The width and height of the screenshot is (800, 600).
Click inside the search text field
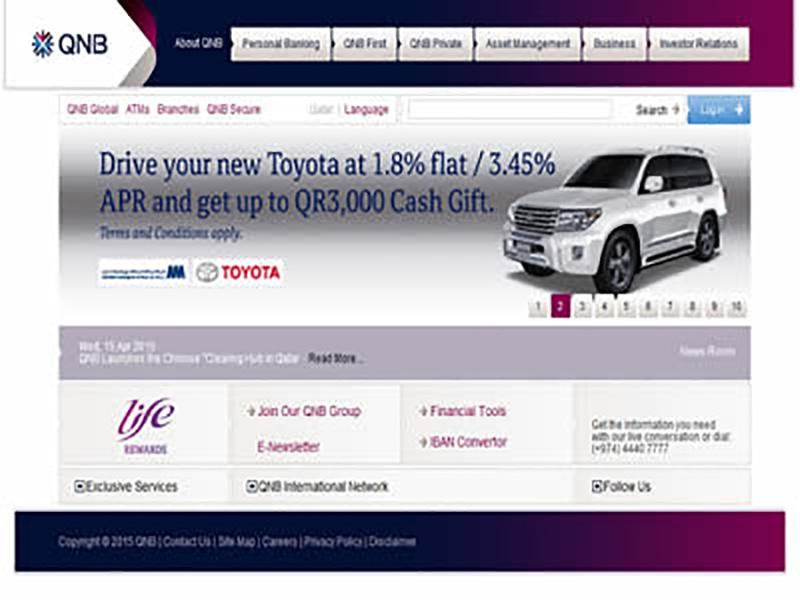[509, 110]
